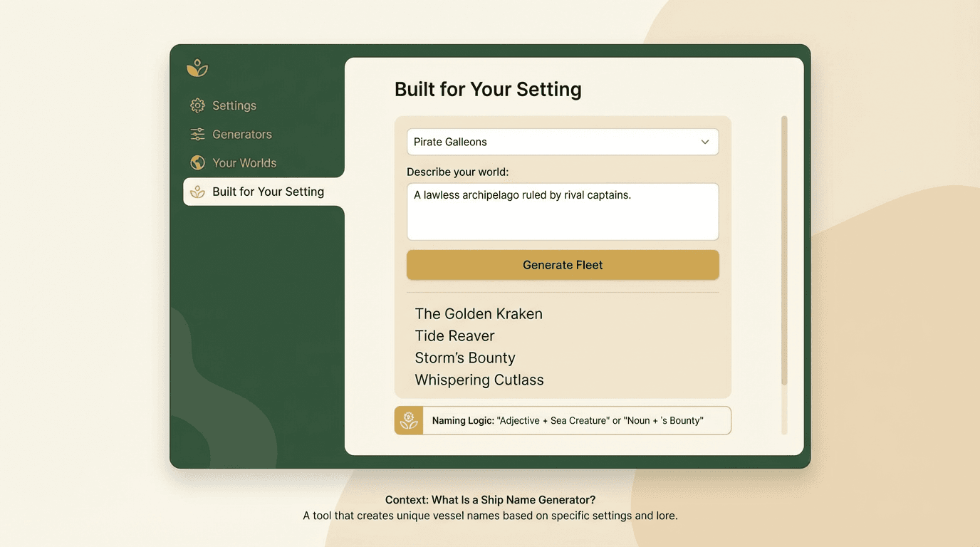Click the Naming Logic flower icon
Screen dimensions: 980x547
point(409,420)
